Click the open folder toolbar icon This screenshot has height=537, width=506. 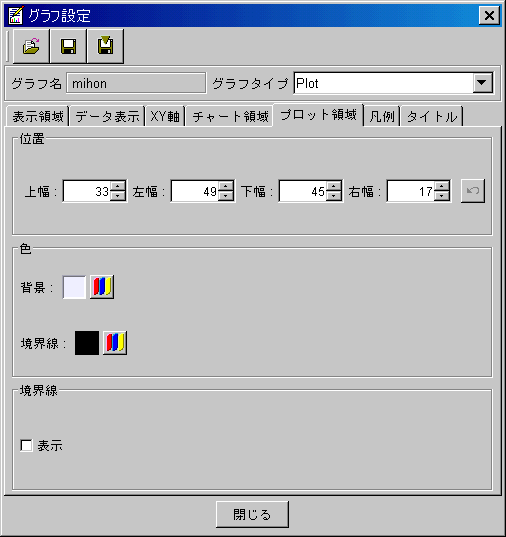(x=31, y=46)
